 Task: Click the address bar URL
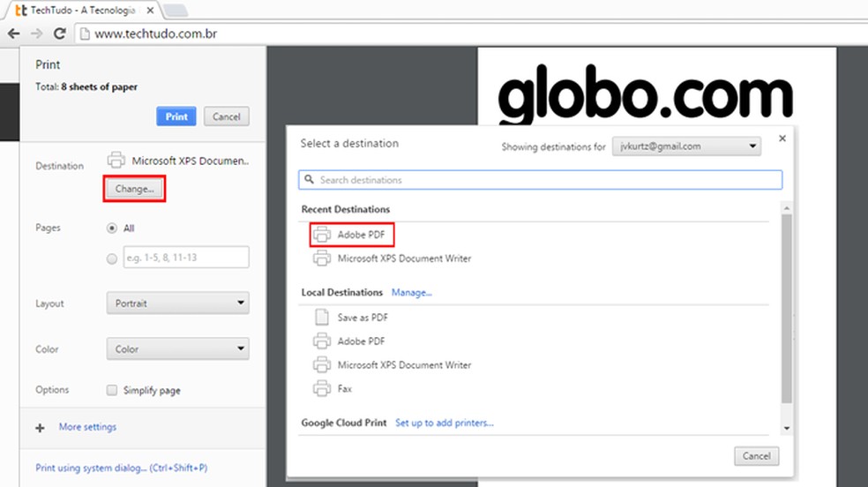[155, 34]
